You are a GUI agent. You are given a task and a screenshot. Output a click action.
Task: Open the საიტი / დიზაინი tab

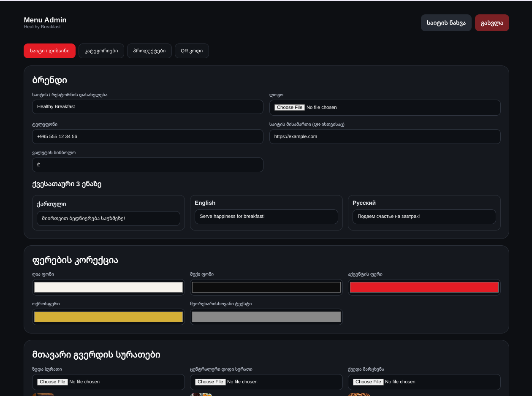(x=49, y=51)
